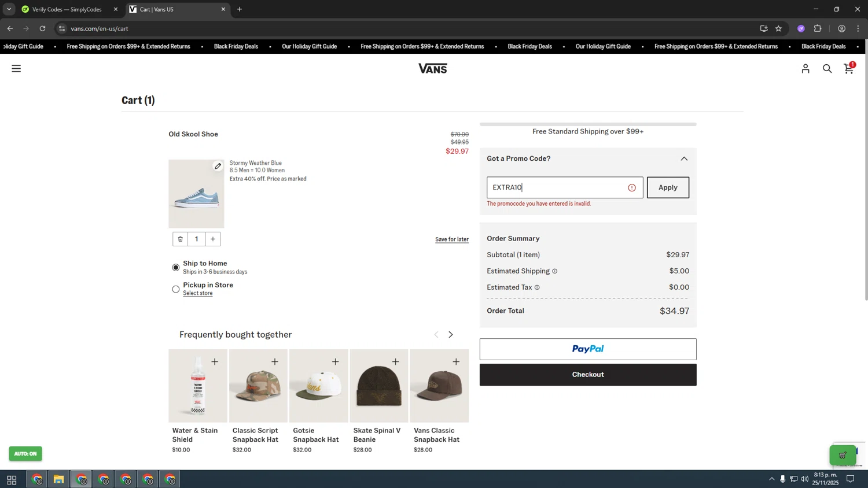Click the install app icon in address bar

pyautogui.click(x=763, y=28)
